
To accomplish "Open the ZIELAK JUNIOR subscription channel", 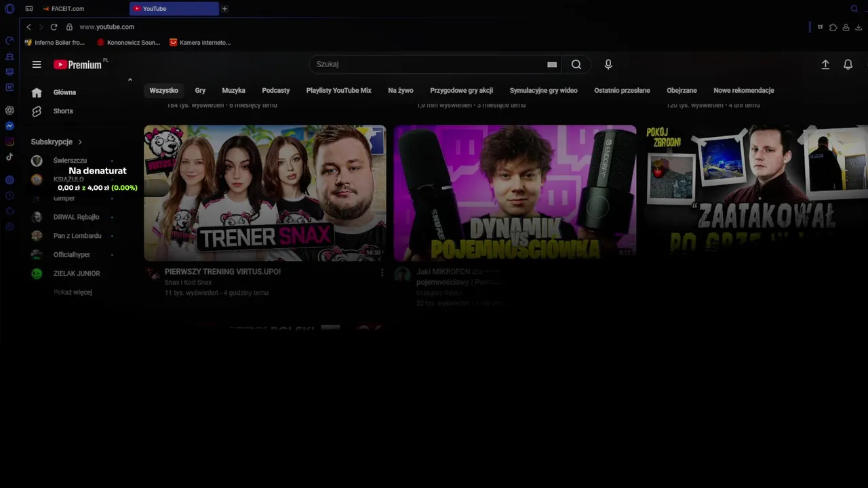I will [77, 274].
